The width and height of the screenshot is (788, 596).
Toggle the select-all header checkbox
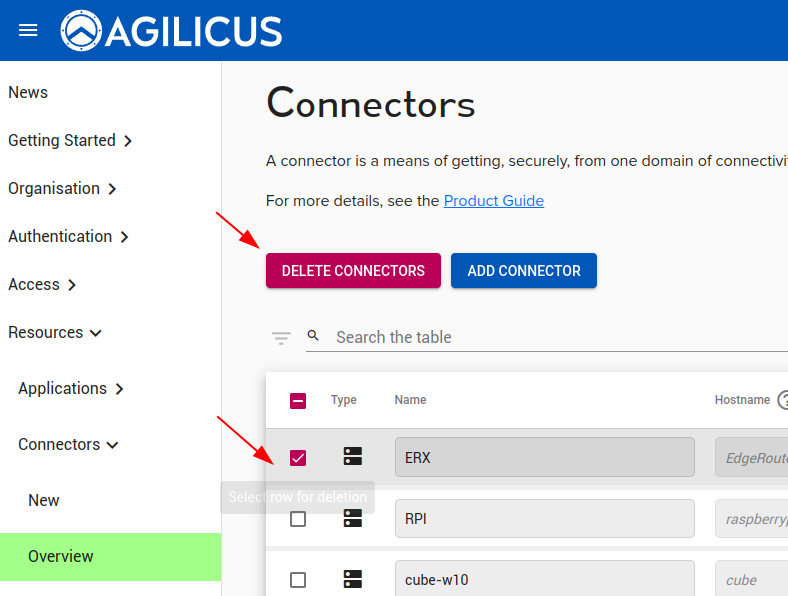click(x=298, y=401)
